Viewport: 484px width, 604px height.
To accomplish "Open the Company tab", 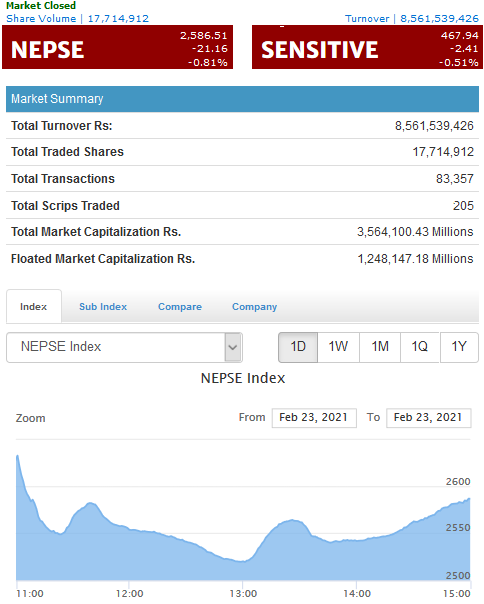I will (254, 307).
